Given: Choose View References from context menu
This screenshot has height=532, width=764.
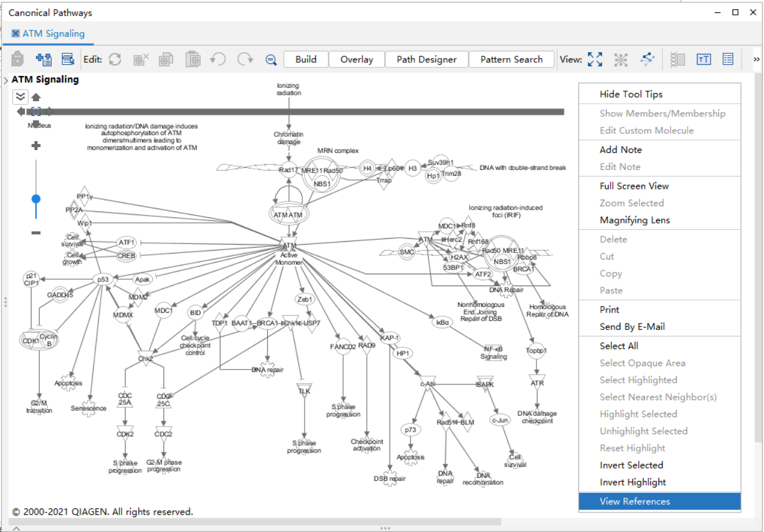Looking at the screenshot, I should 634,501.
